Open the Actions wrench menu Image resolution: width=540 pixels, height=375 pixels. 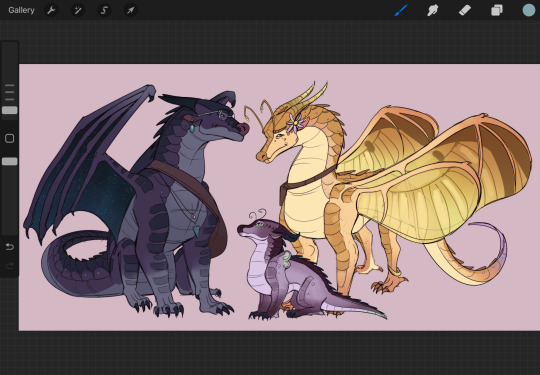point(51,10)
